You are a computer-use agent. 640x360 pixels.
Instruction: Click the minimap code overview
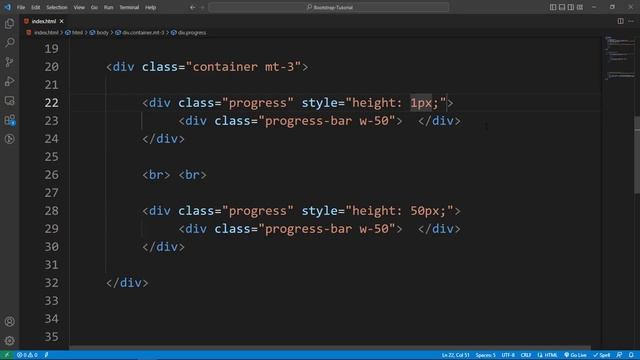click(x=620, y=57)
